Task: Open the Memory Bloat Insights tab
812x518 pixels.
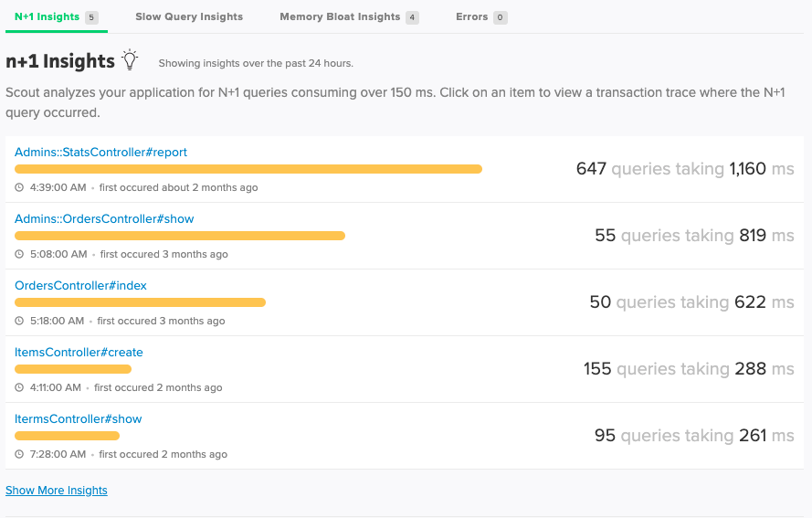Action: [x=340, y=16]
